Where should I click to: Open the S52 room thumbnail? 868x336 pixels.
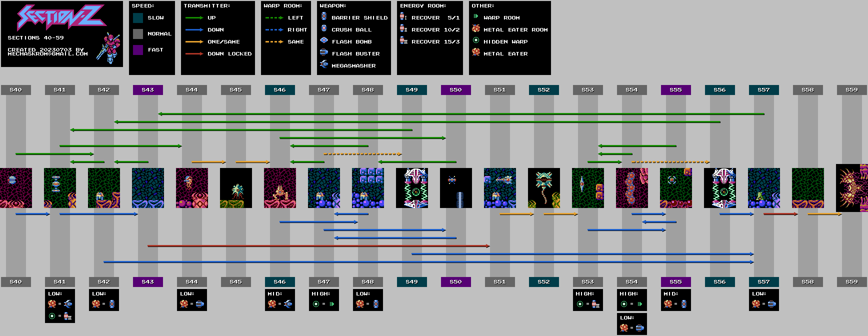point(544,188)
